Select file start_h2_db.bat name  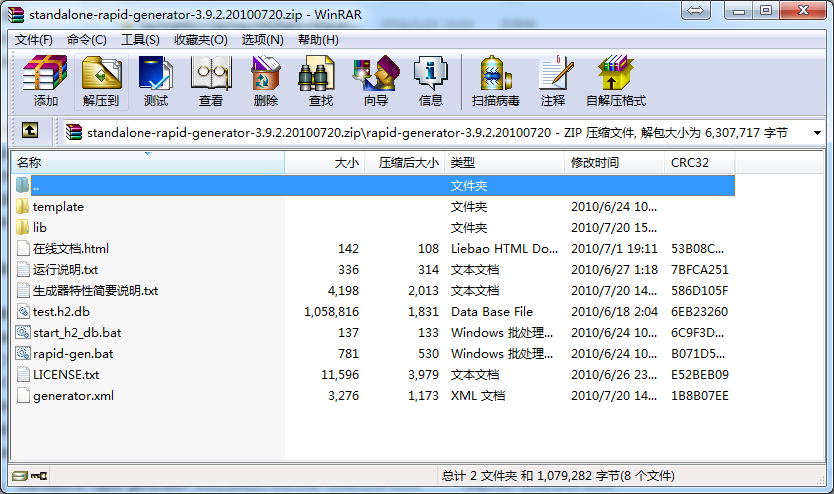tap(77, 333)
